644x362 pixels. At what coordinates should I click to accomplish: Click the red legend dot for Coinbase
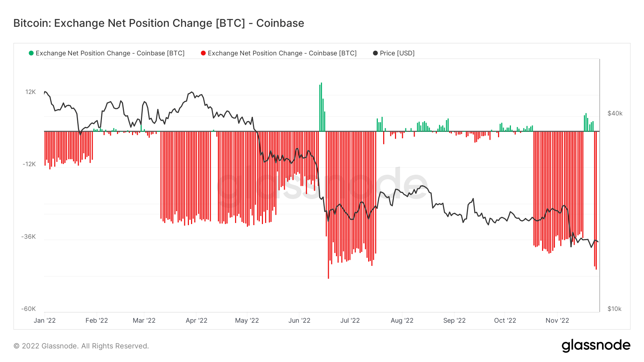203,53
